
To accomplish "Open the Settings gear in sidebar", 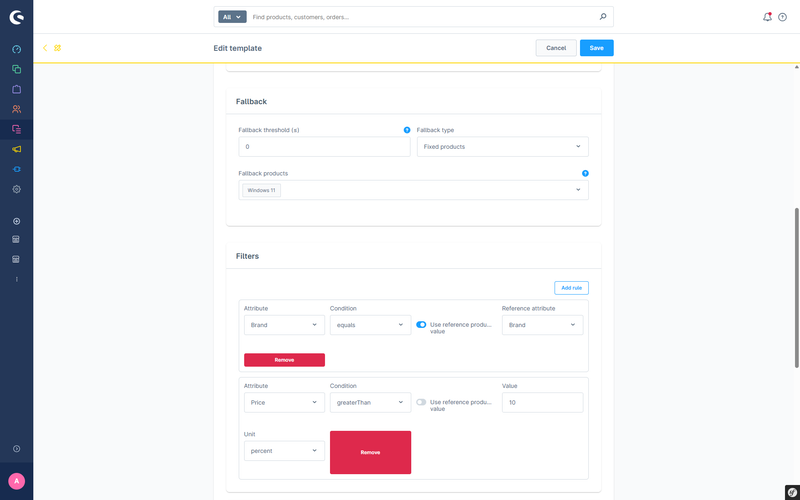I will point(16,189).
